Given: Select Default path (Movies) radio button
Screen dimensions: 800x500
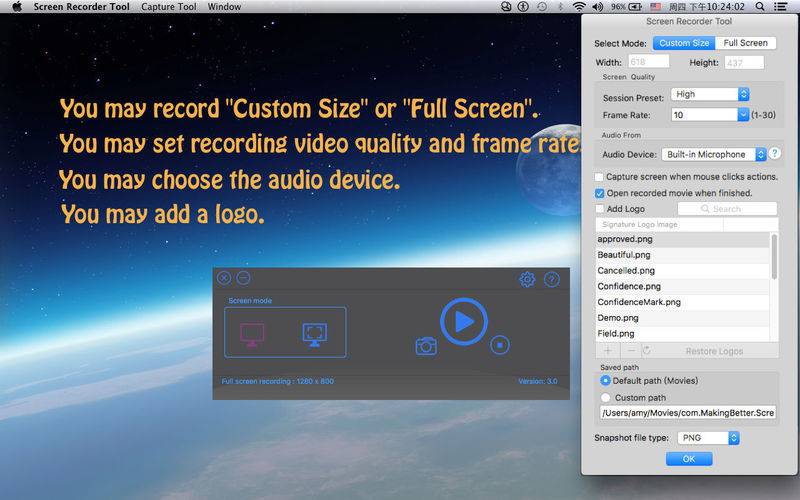Looking at the screenshot, I should [x=605, y=381].
